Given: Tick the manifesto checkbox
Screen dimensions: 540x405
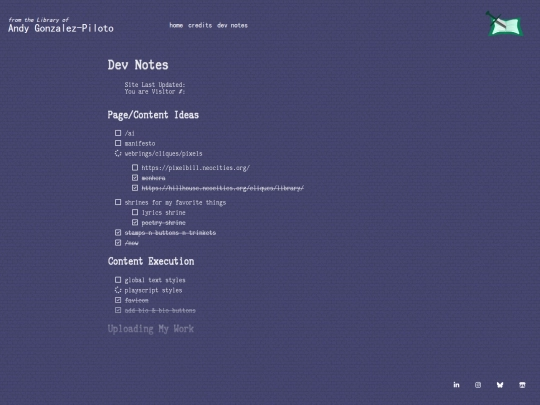Looking at the screenshot, I should [118, 143].
